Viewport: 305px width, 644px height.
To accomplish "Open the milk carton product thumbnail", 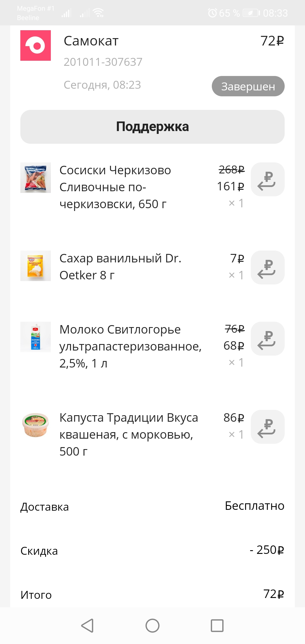I will [36, 337].
